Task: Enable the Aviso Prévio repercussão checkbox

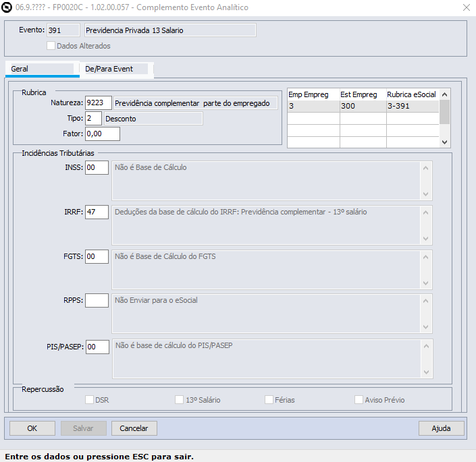Action: [x=359, y=399]
